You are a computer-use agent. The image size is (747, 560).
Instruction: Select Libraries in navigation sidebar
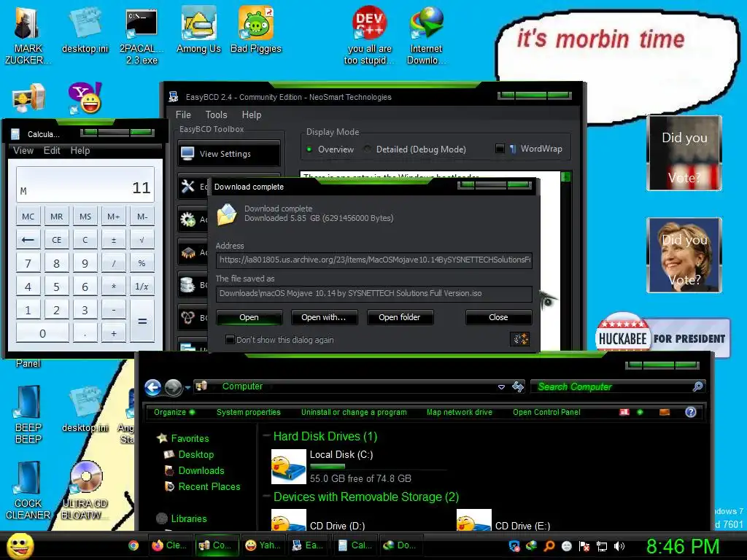pos(189,518)
